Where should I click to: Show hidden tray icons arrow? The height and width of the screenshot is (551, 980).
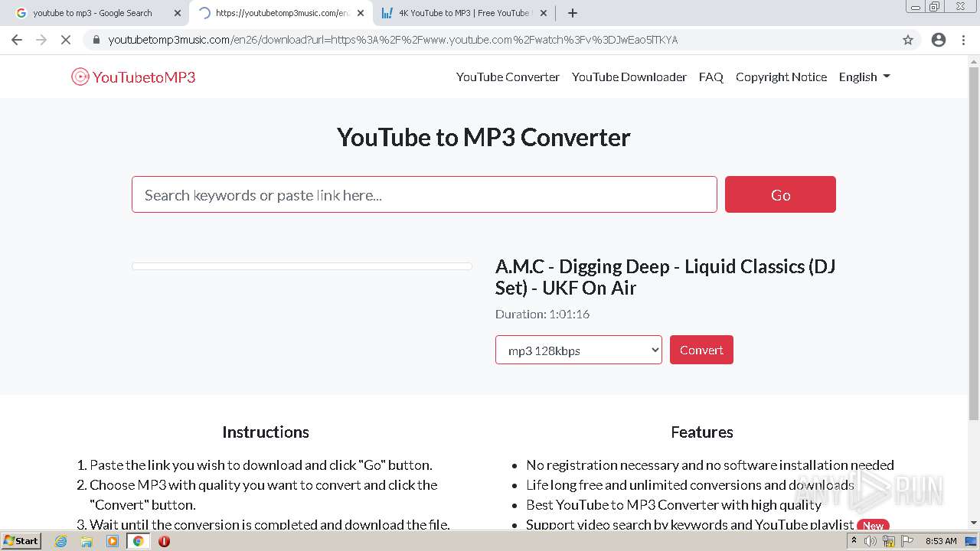pyautogui.click(x=854, y=541)
